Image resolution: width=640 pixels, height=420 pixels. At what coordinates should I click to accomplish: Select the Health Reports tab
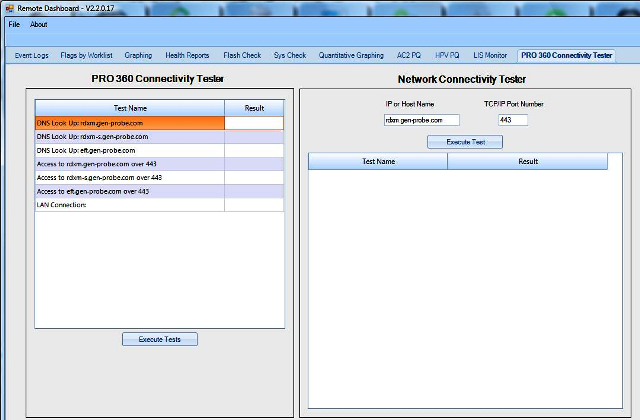tap(187, 56)
